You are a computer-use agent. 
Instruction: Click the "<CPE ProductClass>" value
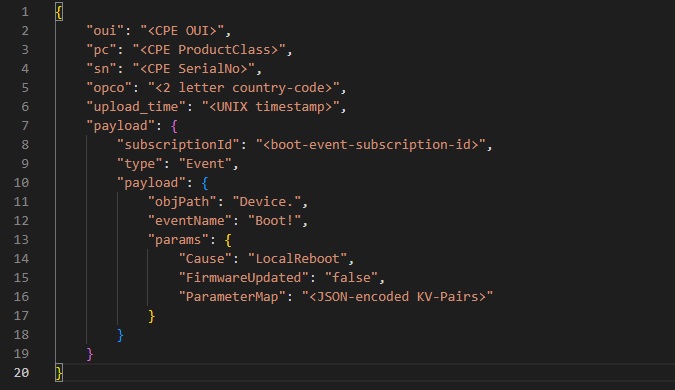(209, 50)
